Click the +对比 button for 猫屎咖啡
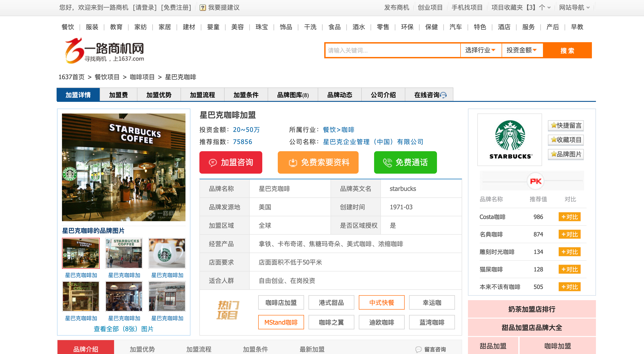The height and width of the screenshot is (354, 644). coord(569,269)
